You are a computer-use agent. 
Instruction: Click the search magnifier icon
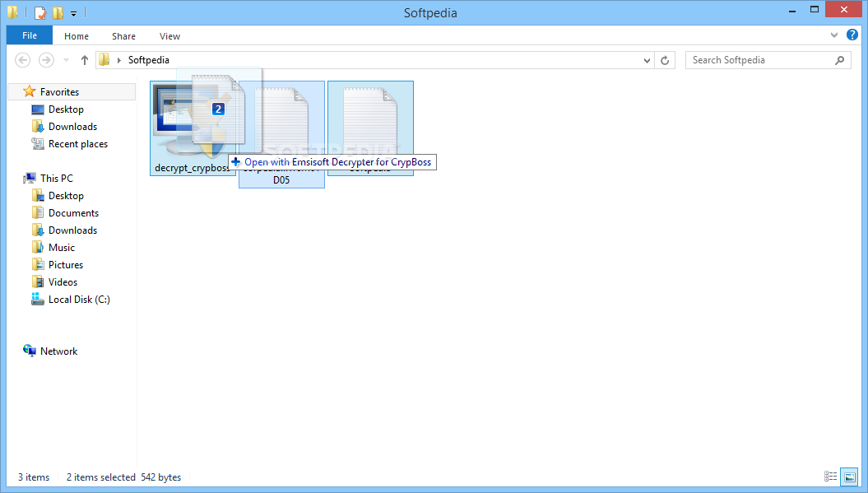839,60
